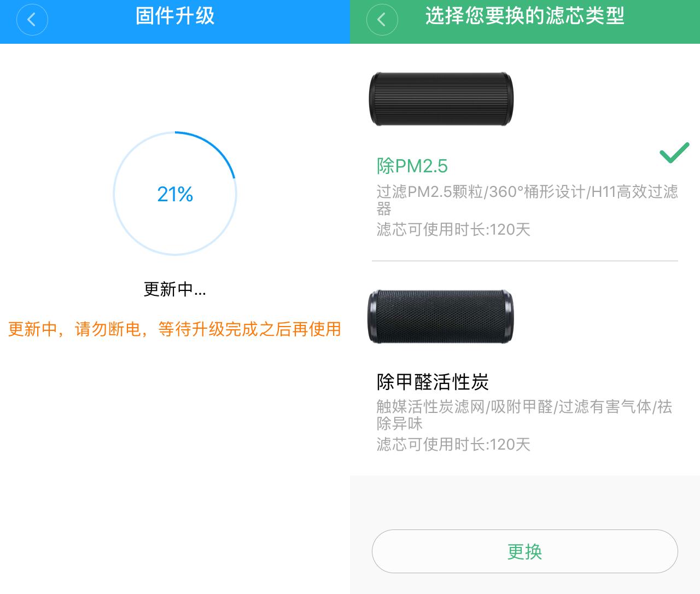
Task: Tap the orange 请勿断电 warning message
Action: (x=175, y=329)
